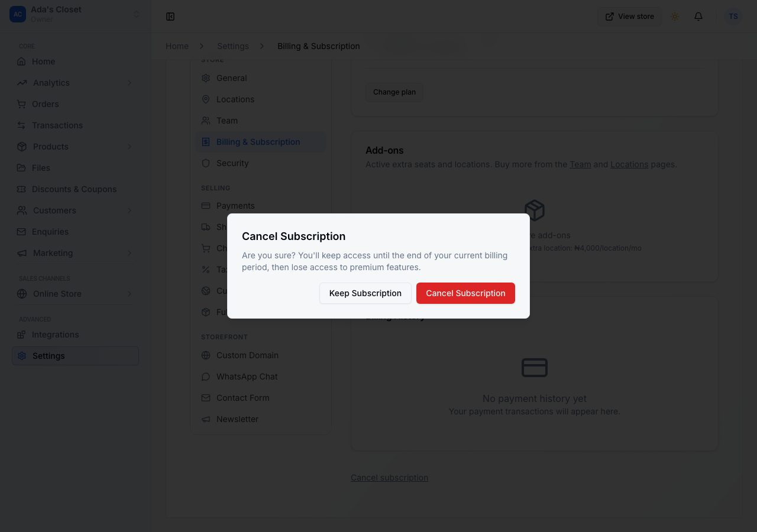Click the Files folder icon
Image resolution: width=757 pixels, height=532 pixels.
pos(22,168)
